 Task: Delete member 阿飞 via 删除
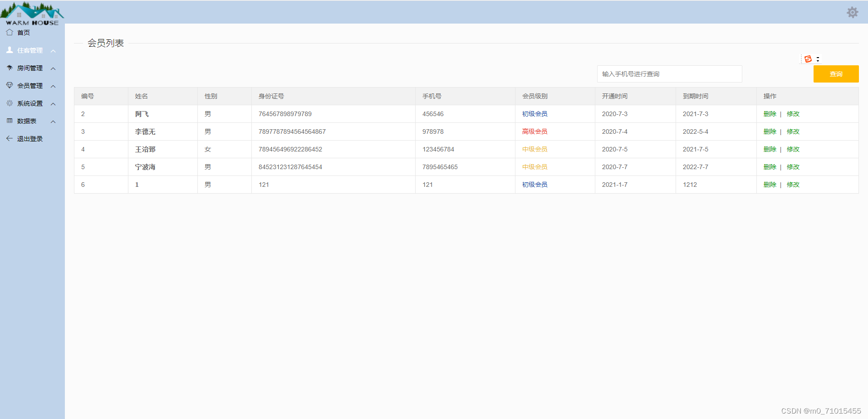[x=770, y=114]
